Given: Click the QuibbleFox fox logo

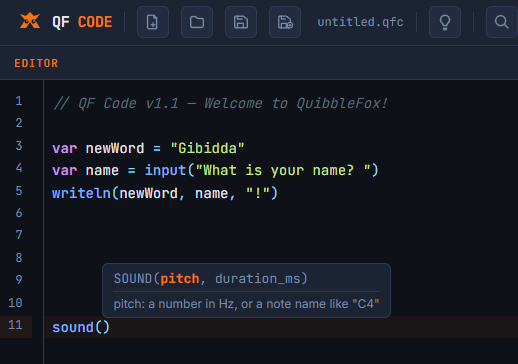Looking at the screenshot, I should tap(30, 21).
